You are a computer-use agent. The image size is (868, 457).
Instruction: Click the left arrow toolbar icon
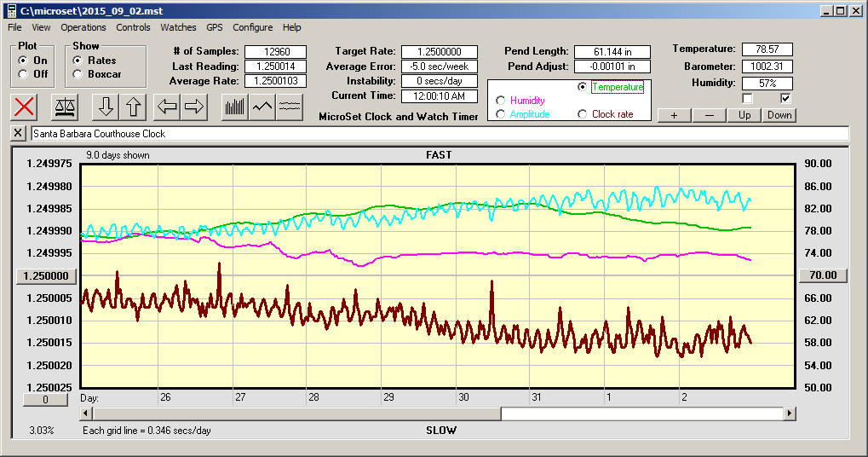pyautogui.click(x=167, y=107)
